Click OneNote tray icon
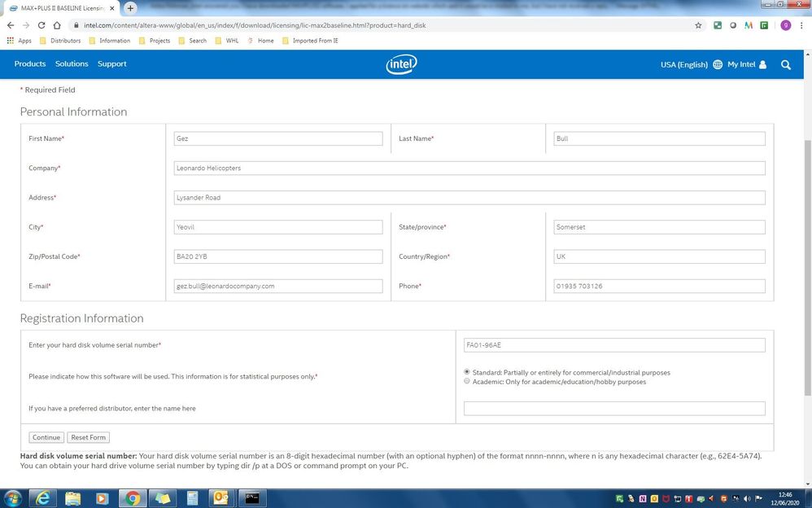The width and height of the screenshot is (812, 508). coord(643,499)
